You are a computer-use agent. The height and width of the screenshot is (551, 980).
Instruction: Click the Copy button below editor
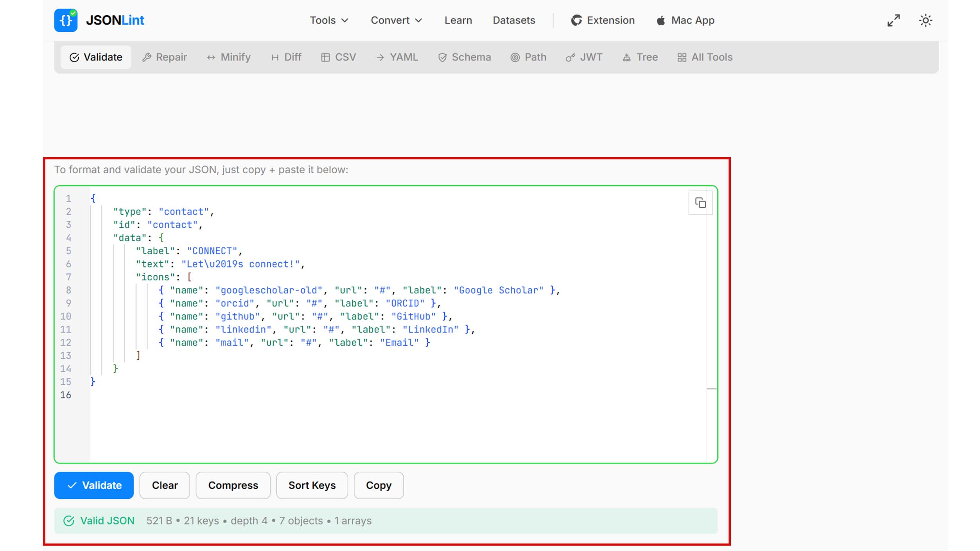(x=379, y=485)
